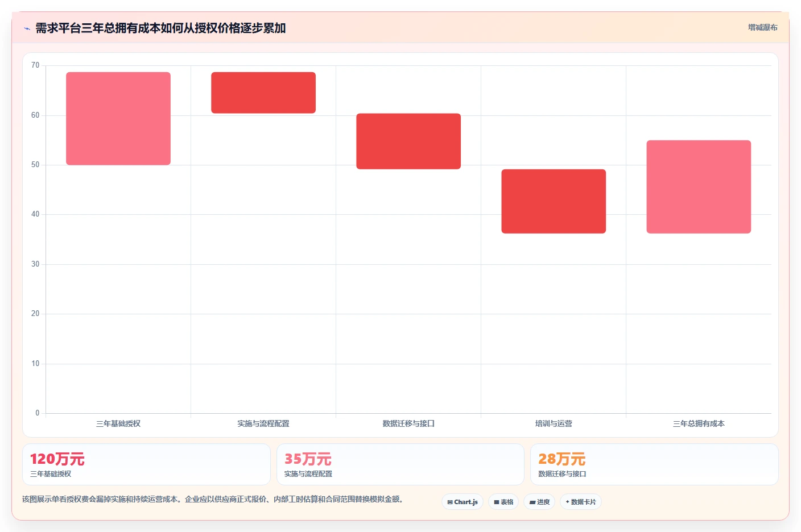Click the x-axis label 三年总拥有成本

pyautogui.click(x=699, y=423)
